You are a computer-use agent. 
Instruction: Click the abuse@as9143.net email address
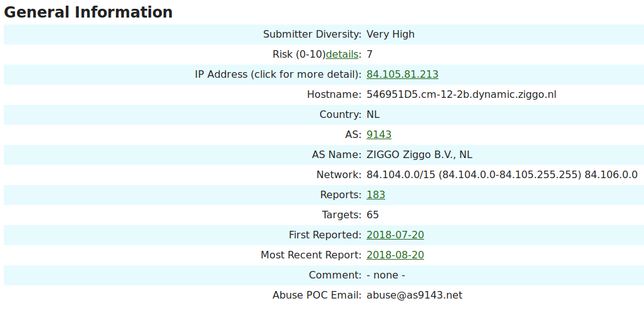click(414, 295)
